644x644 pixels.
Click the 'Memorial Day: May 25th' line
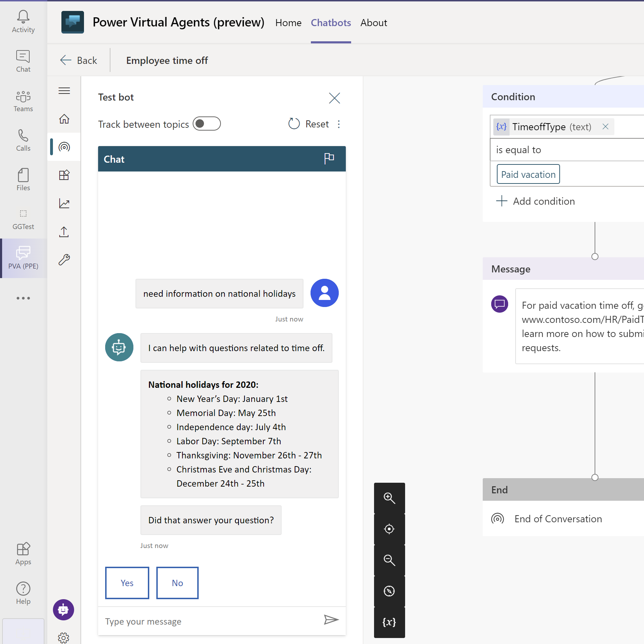[226, 413]
